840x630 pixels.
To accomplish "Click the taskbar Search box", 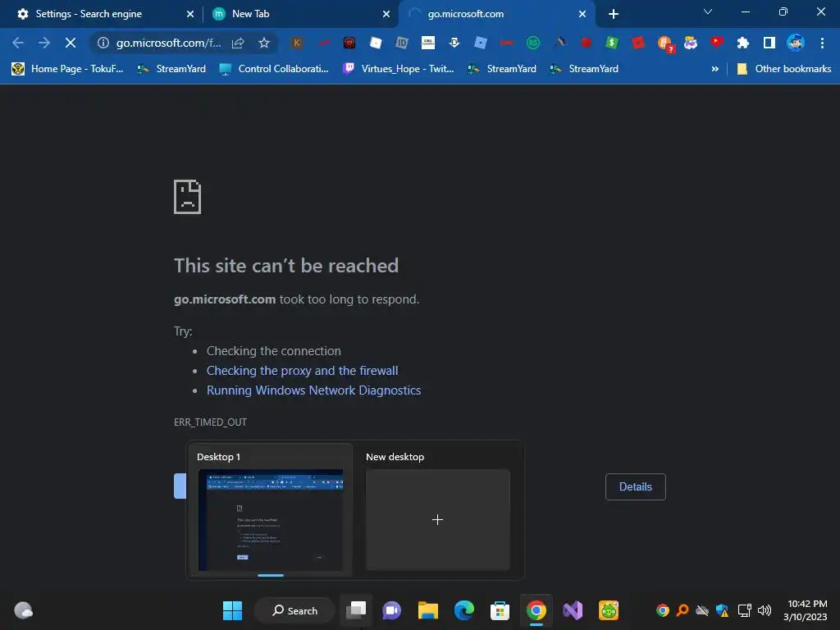I will (294, 610).
